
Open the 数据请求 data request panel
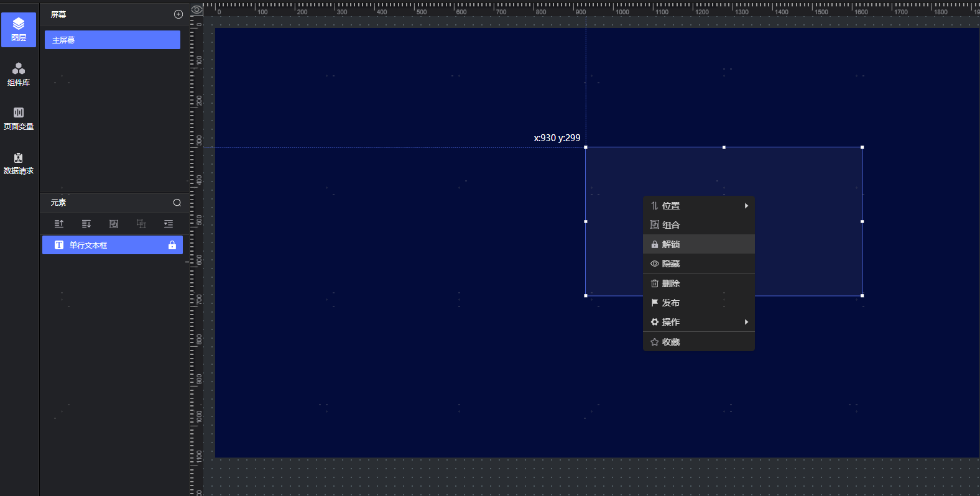19,163
